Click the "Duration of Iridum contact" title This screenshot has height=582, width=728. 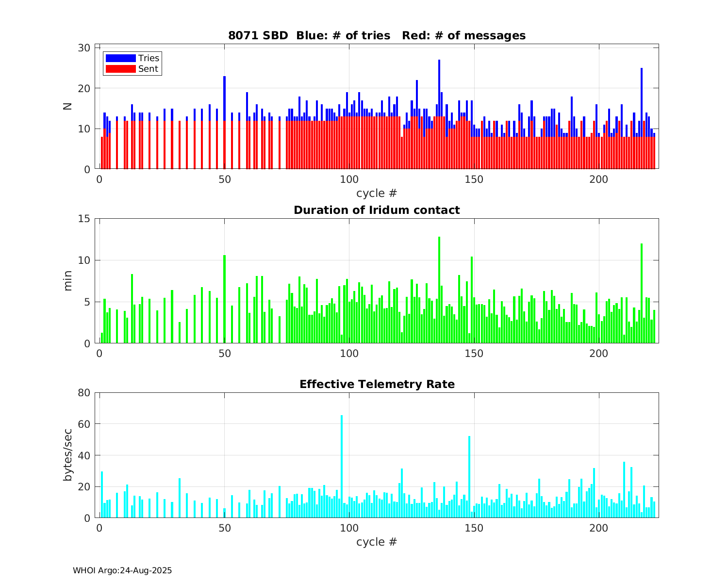pos(377,210)
